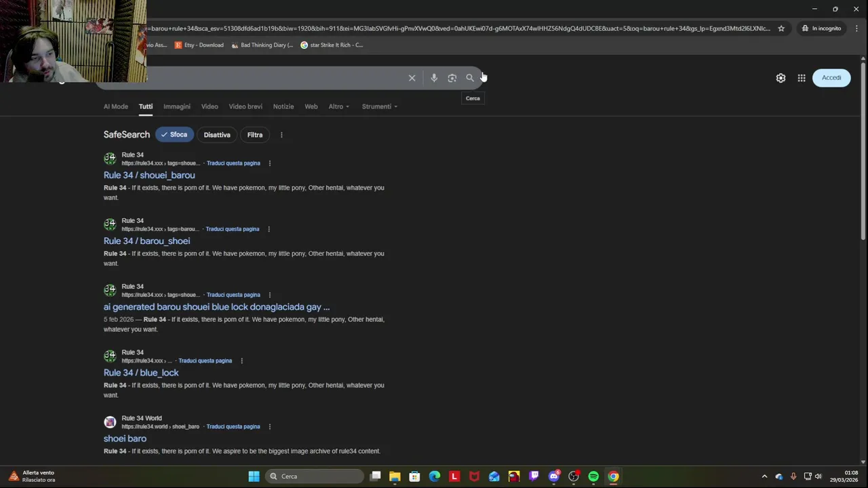Open the In incognito indicator
This screenshot has height=488, width=868.
tap(821, 28)
